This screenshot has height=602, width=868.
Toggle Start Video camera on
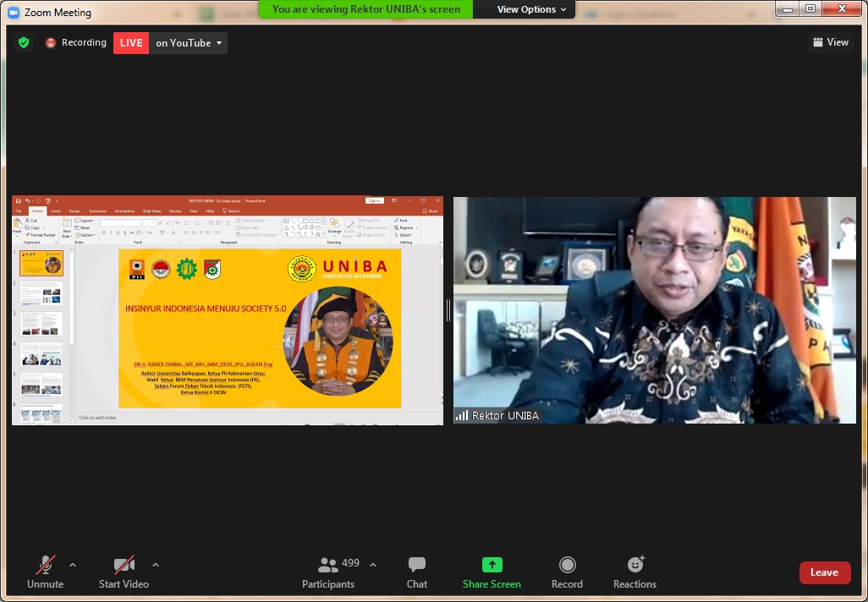[124, 572]
